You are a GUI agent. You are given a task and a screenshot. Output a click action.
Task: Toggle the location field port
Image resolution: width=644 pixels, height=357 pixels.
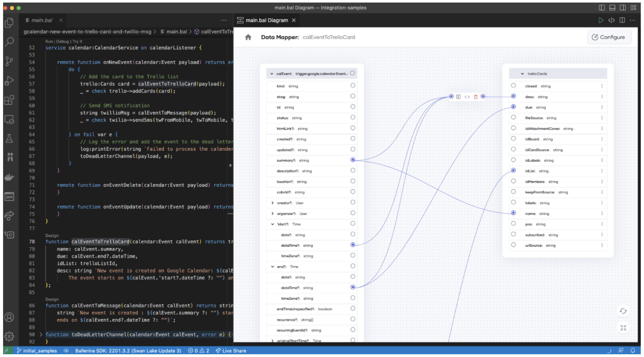tap(353, 181)
